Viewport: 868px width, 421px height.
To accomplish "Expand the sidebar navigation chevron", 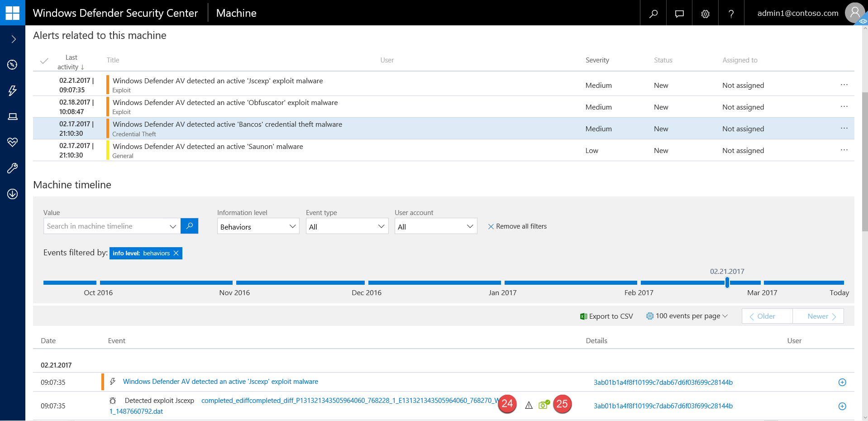I will click(x=13, y=39).
